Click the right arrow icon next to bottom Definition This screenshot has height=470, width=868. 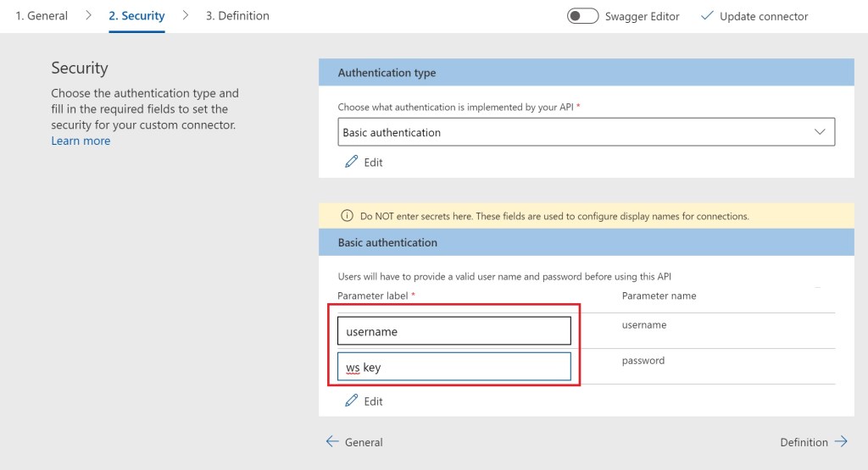(841, 441)
